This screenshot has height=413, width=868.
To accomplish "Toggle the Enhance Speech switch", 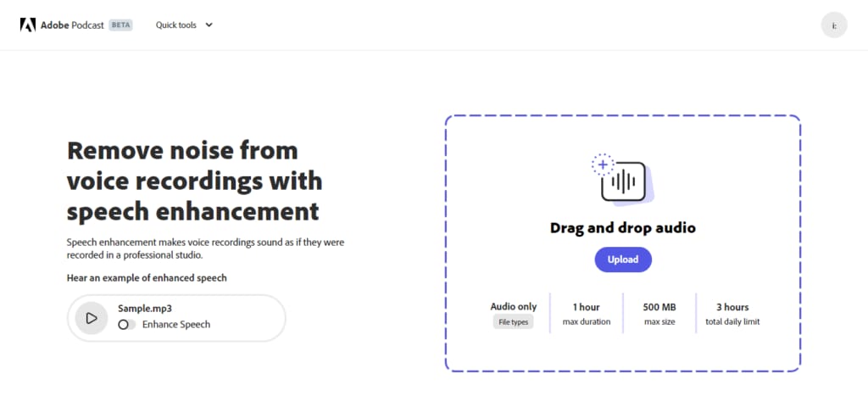I will [x=126, y=325].
